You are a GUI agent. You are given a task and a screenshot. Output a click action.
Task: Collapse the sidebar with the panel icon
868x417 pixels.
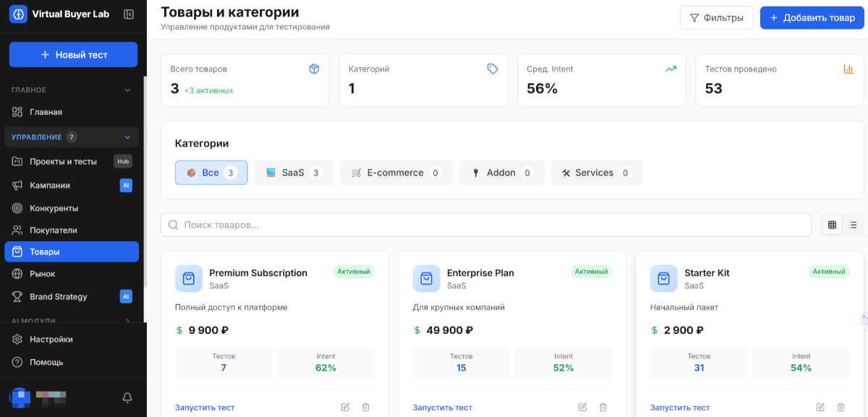tap(129, 14)
